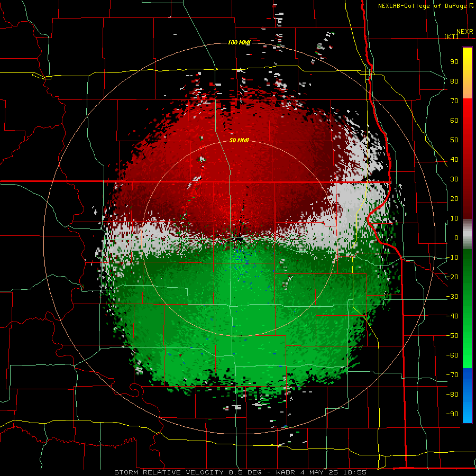The width and height of the screenshot is (476, 476).
Task: Click the -30 value on the velocity scale
Action: (x=452, y=297)
